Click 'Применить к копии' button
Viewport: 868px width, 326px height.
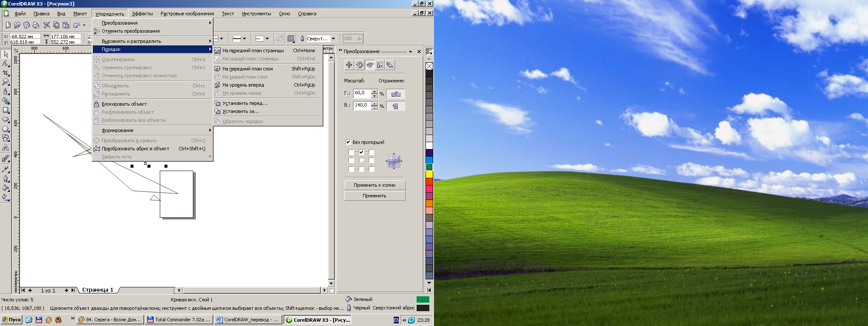[375, 185]
